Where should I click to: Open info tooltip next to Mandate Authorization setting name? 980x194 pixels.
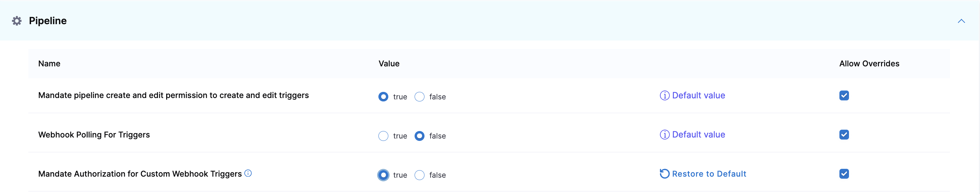(x=248, y=174)
